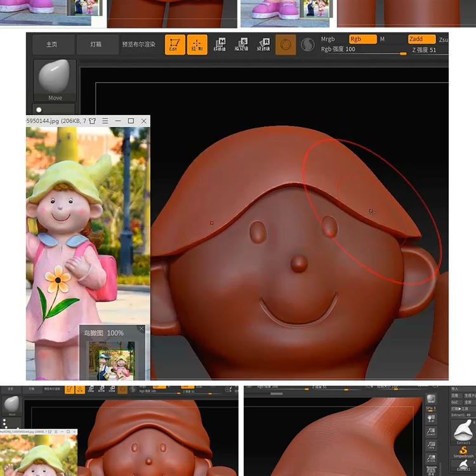This screenshot has width=476, height=476.
Task: Open menu icon in small bottom-left image viewer
Action: [x=56, y=432]
